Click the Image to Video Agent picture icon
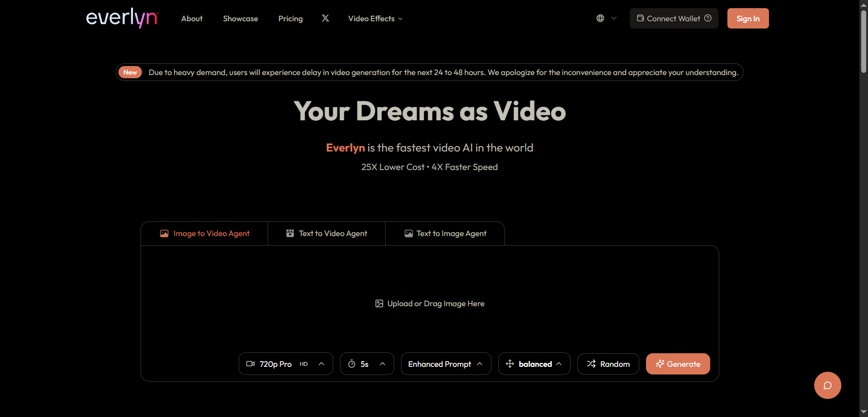 coord(164,233)
